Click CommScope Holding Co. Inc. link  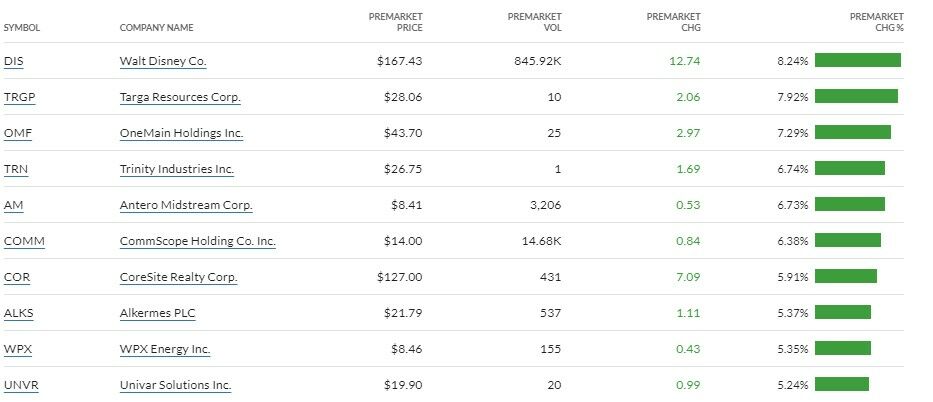(197, 241)
